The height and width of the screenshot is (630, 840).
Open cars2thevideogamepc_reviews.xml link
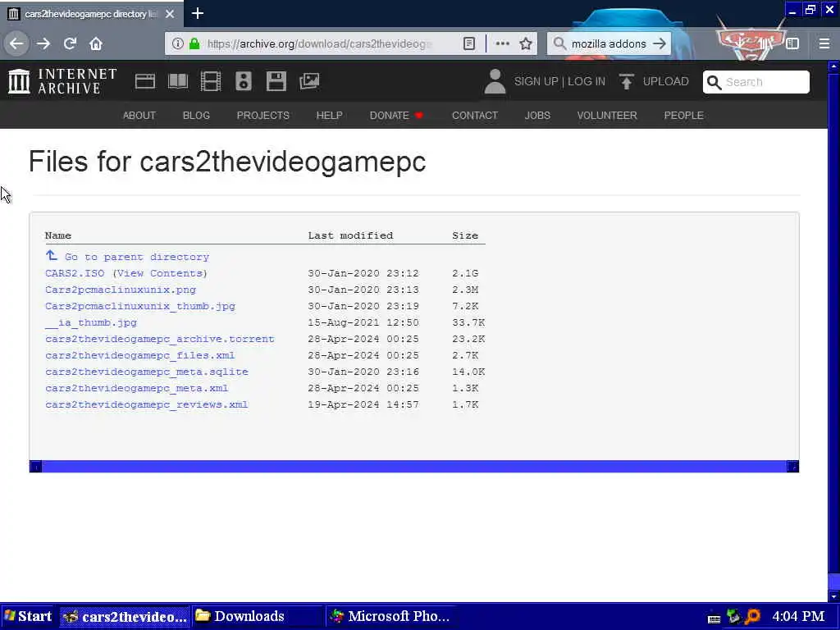coord(147,404)
